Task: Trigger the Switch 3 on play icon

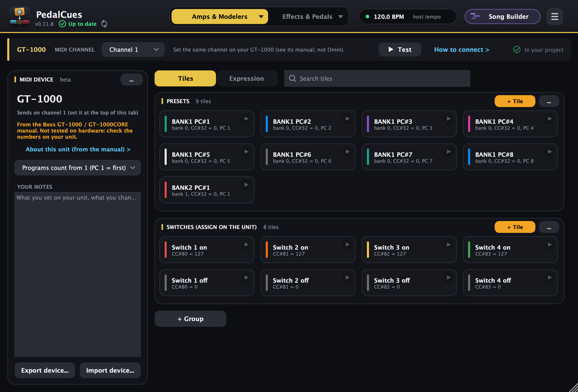Action: (x=449, y=244)
